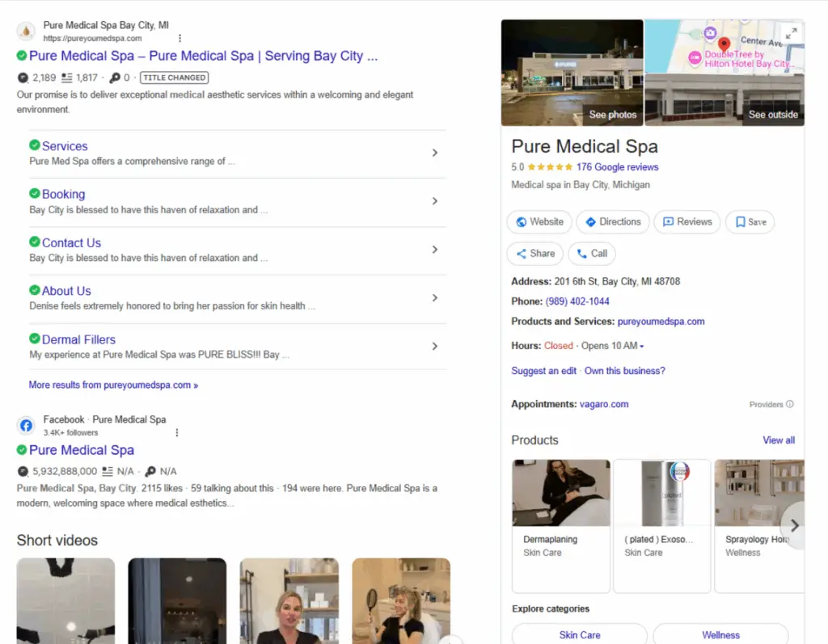Click the Products carousel right arrow
The width and height of the screenshot is (828, 644).
[x=795, y=526]
